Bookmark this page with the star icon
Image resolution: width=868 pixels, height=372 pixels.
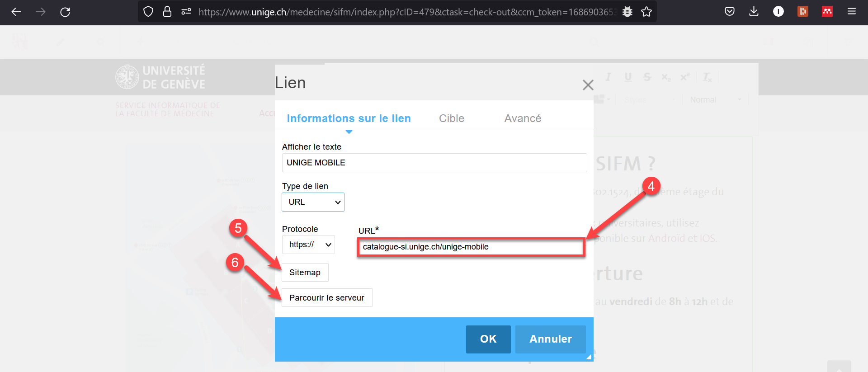pyautogui.click(x=646, y=12)
